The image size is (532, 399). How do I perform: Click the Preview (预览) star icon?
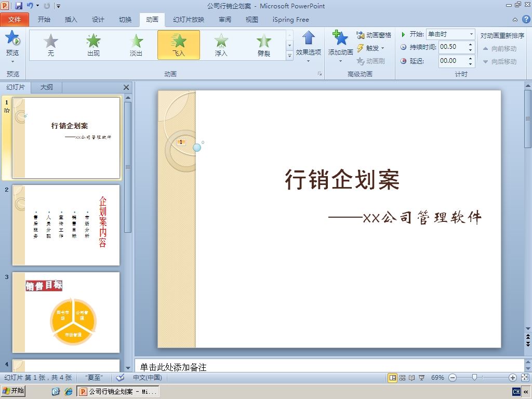pos(12,38)
